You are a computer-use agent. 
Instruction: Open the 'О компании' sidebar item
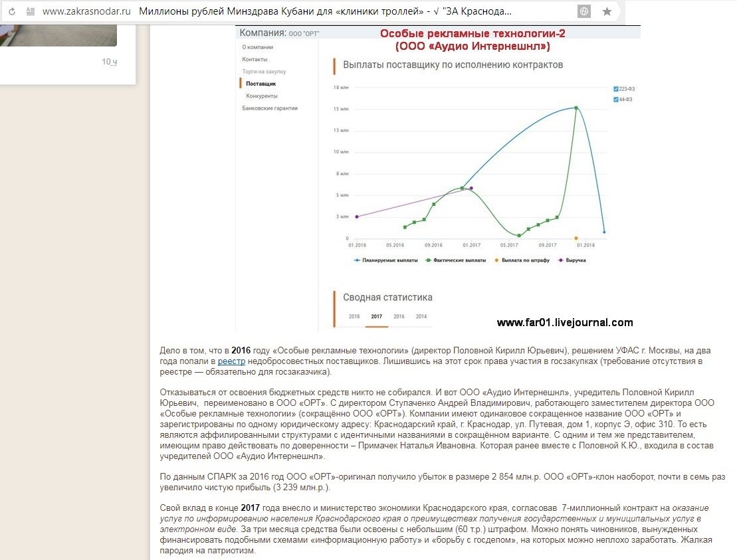coord(258,47)
